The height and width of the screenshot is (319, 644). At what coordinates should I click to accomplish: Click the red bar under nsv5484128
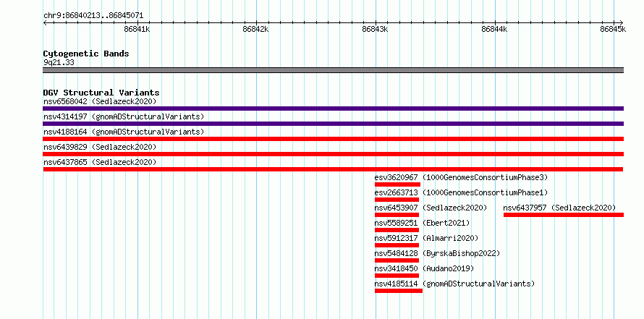click(x=397, y=260)
